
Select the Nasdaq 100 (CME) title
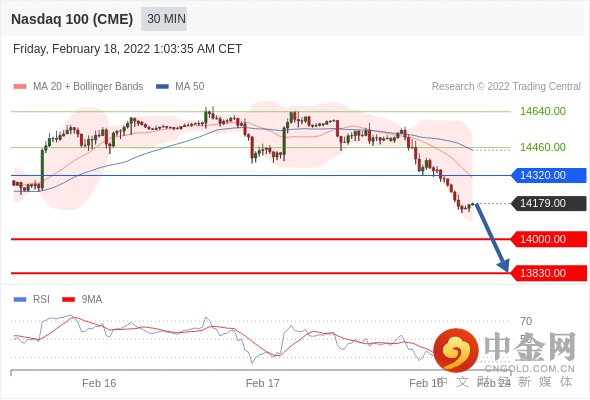(72, 19)
